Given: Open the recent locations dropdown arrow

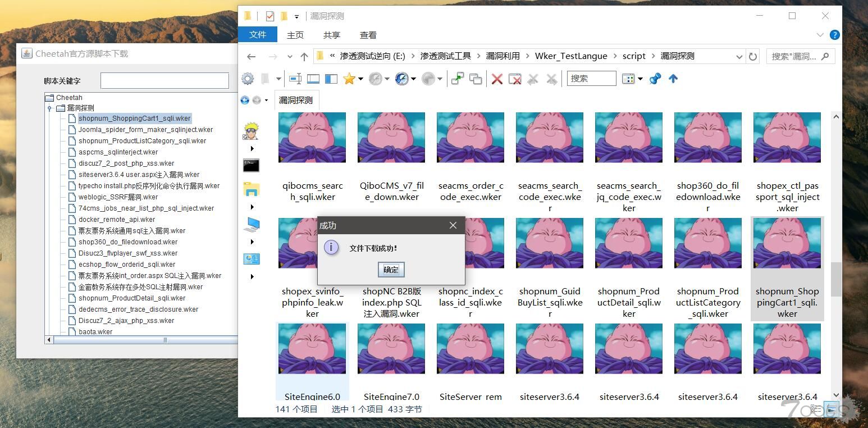Looking at the screenshot, I should coord(290,56).
